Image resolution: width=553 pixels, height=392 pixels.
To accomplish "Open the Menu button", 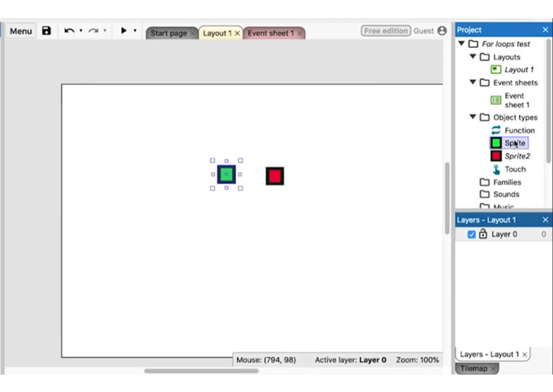I will click(x=21, y=31).
